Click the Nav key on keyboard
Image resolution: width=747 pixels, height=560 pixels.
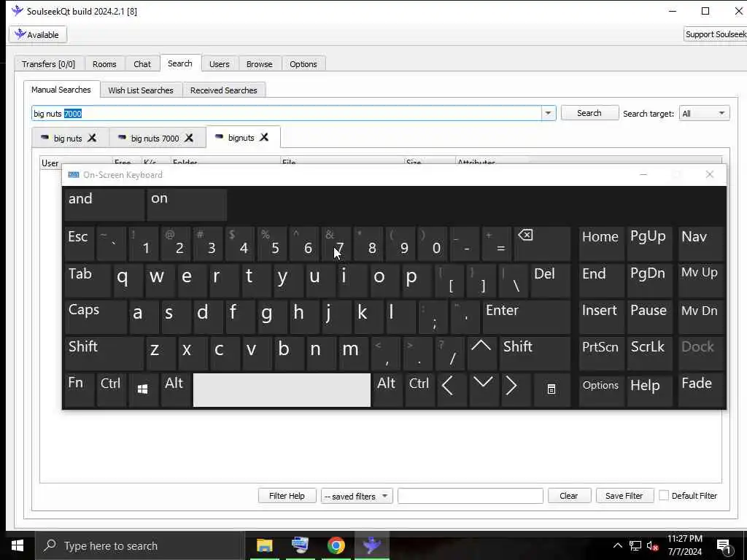tap(700, 244)
